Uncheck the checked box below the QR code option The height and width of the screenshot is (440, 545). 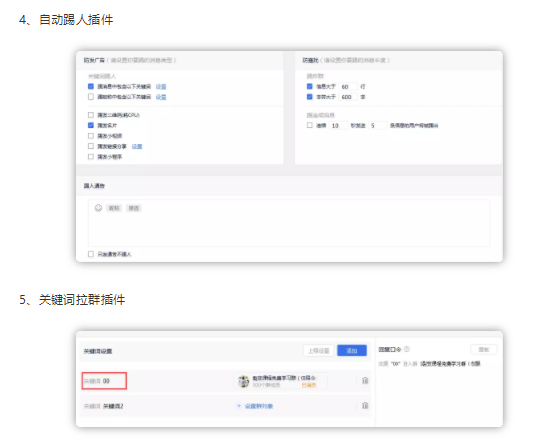(91, 125)
